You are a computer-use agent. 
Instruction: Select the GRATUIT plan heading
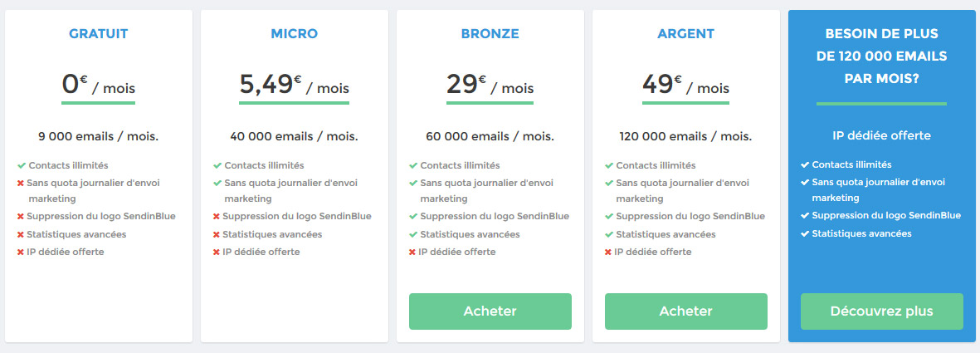(x=98, y=34)
